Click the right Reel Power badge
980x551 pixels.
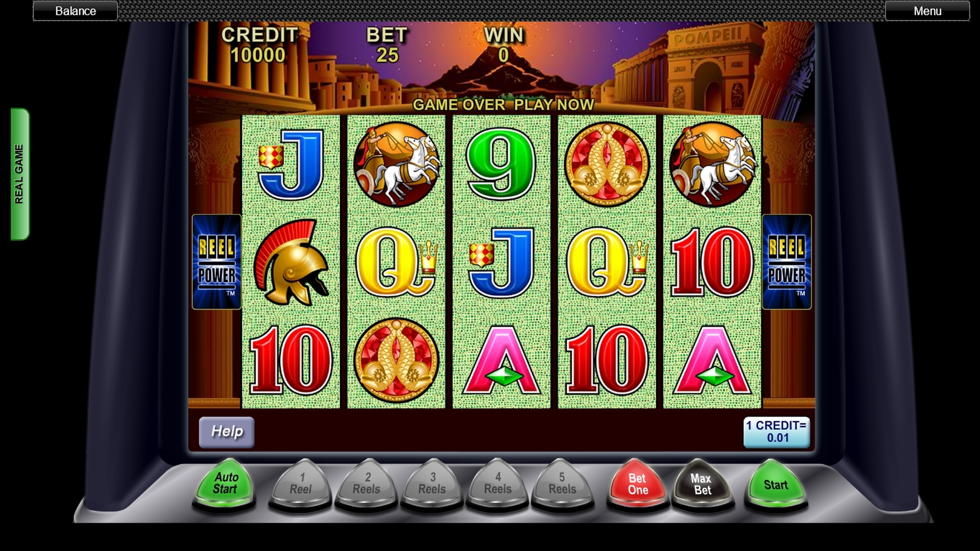tap(787, 261)
